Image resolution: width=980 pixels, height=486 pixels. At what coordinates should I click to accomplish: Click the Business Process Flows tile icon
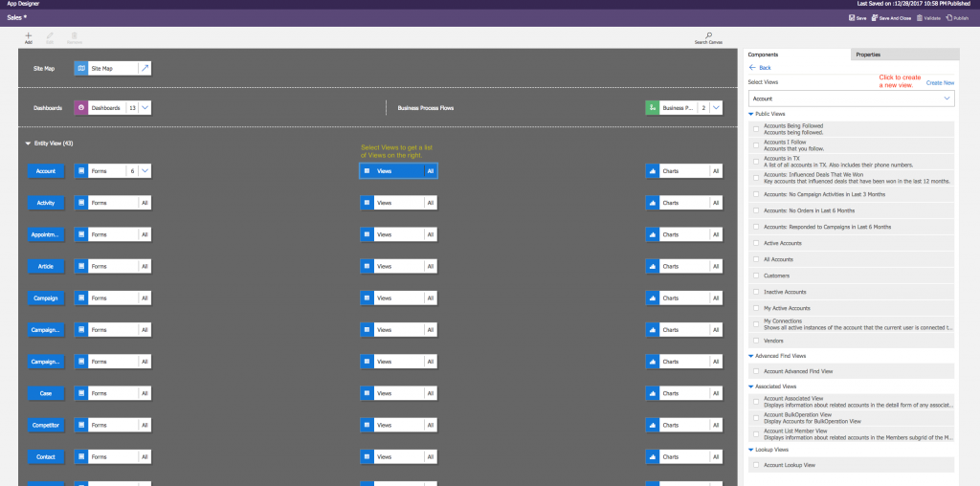click(x=653, y=108)
